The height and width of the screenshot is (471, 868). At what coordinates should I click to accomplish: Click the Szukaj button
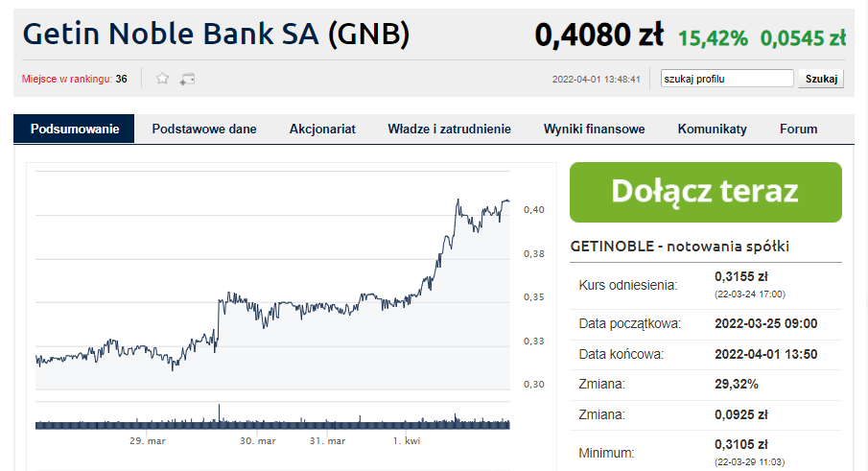(x=821, y=79)
